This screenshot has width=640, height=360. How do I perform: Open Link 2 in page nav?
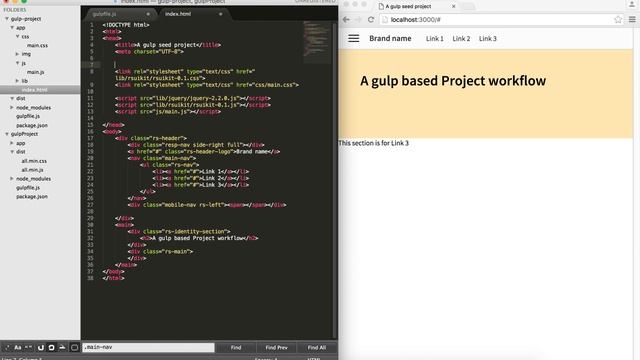[x=461, y=38]
